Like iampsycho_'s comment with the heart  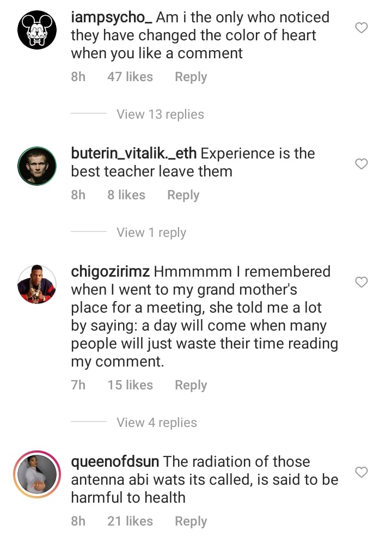pyautogui.click(x=362, y=28)
